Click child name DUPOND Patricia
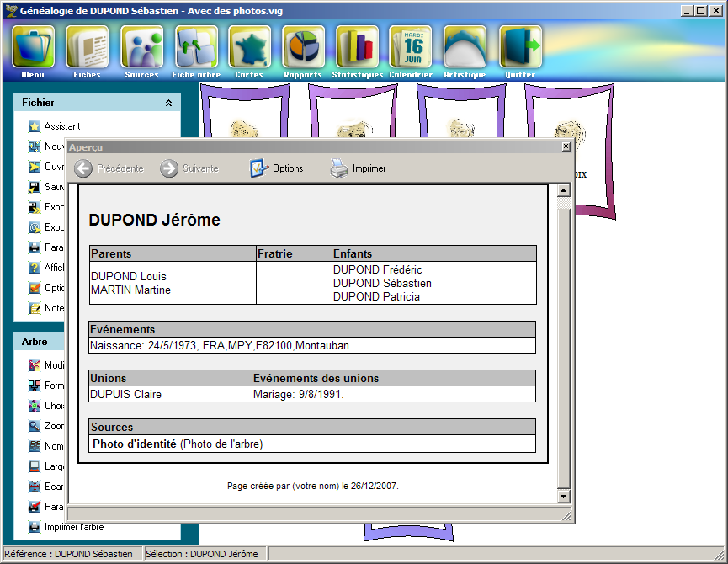728x564 pixels. coord(376,296)
